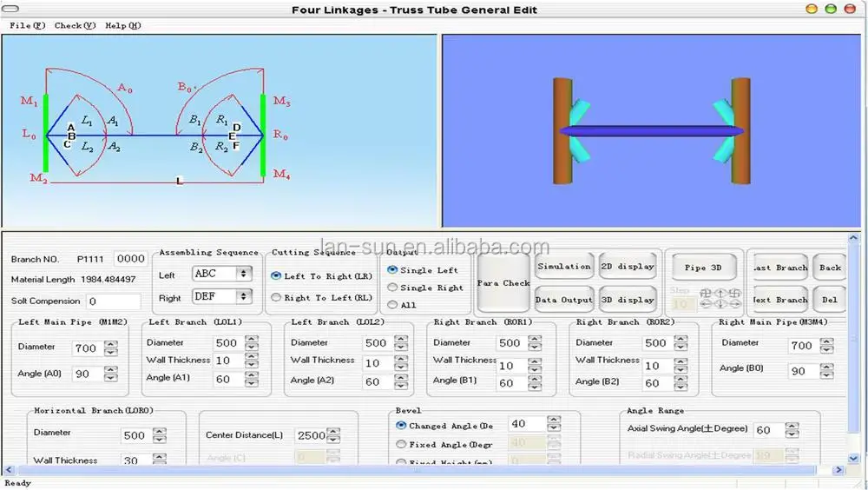Click the Solt Compension input field
The width and height of the screenshot is (868, 490).
[113, 301]
